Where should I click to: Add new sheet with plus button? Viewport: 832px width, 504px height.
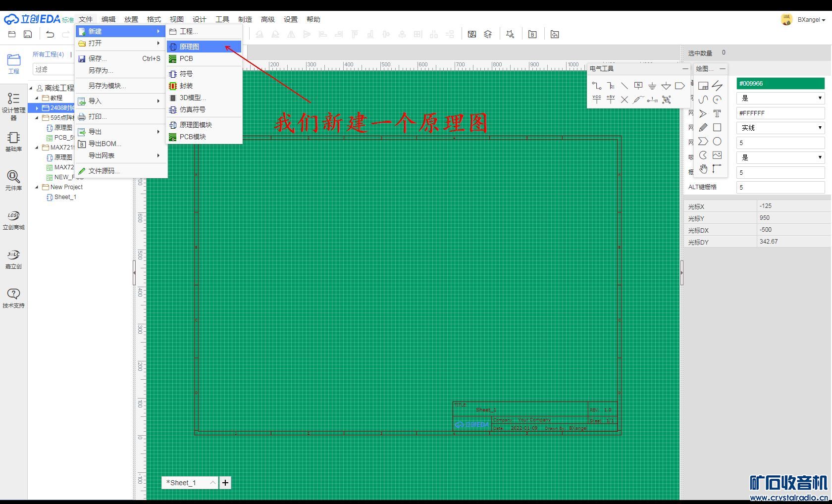(225, 483)
